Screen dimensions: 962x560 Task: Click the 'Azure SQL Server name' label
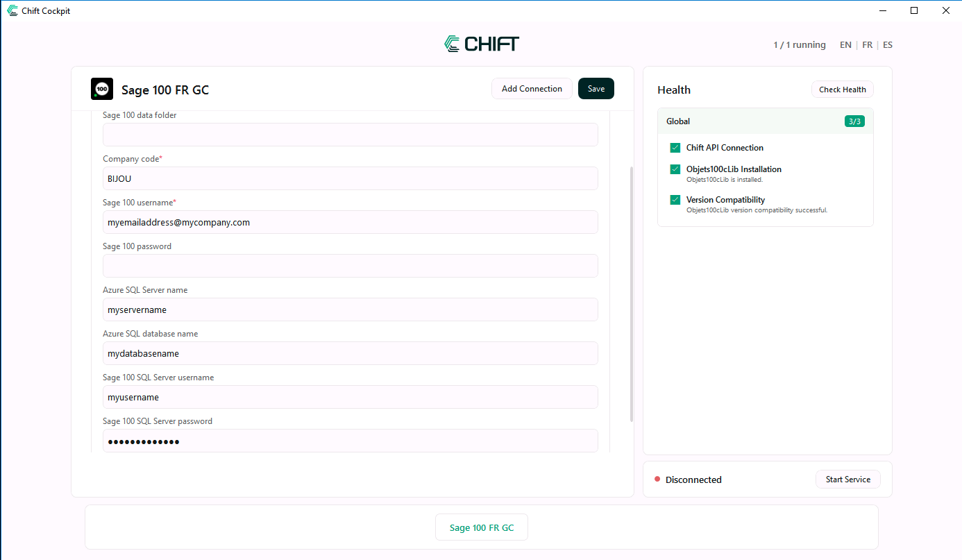point(145,290)
